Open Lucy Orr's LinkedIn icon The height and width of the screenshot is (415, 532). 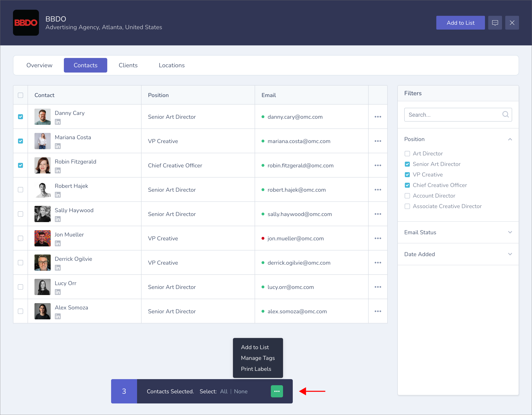[x=58, y=292]
